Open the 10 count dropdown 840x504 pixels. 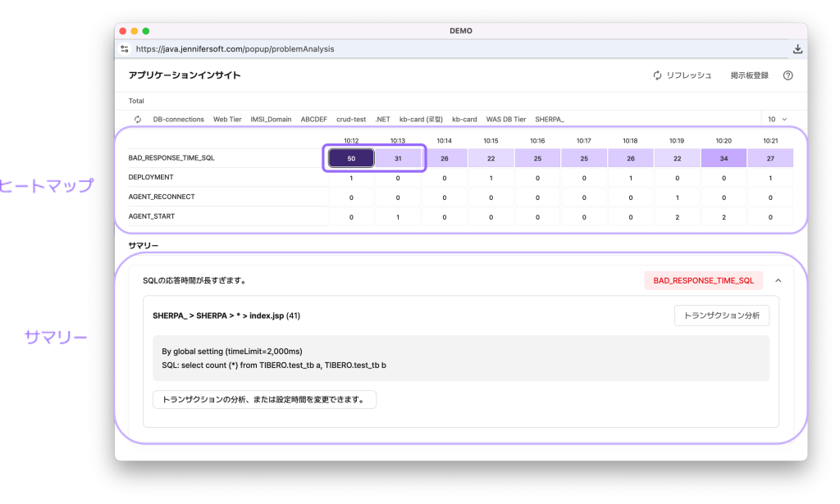coord(777,120)
